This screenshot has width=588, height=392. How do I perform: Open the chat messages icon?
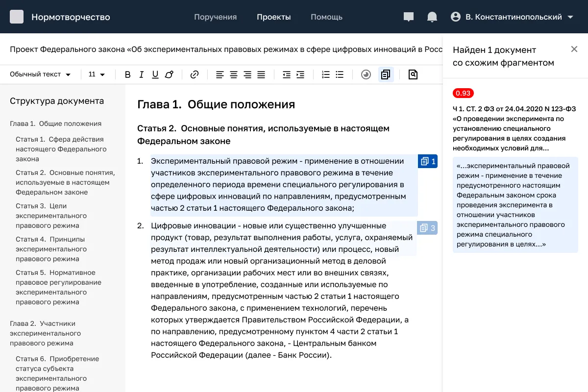coord(409,17)
